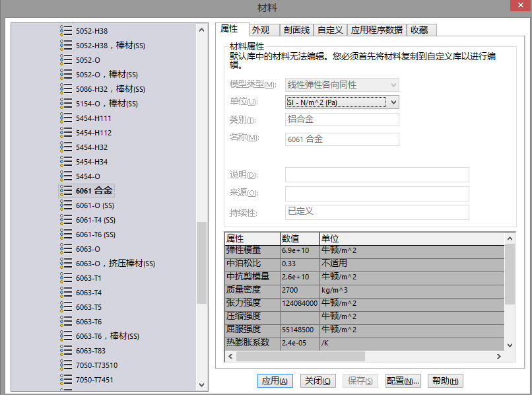Open the 自定义 tab
Image resolution: width=532 pixels, height=395 pixels.
(330, 30)
